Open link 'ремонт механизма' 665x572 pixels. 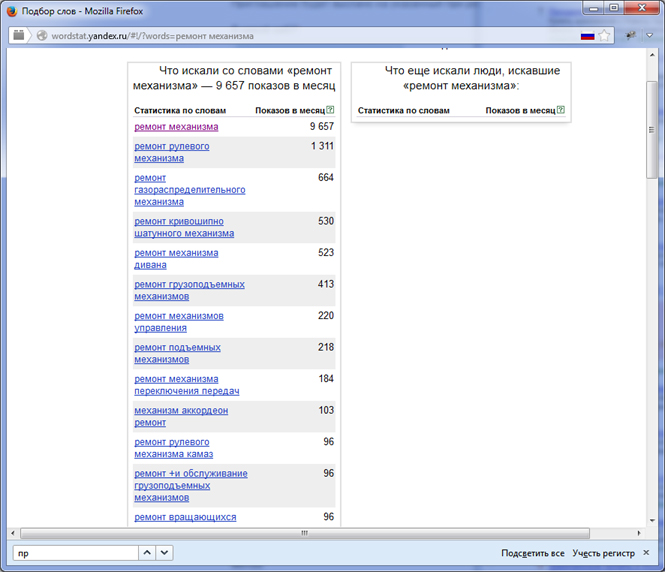[176, 127]
